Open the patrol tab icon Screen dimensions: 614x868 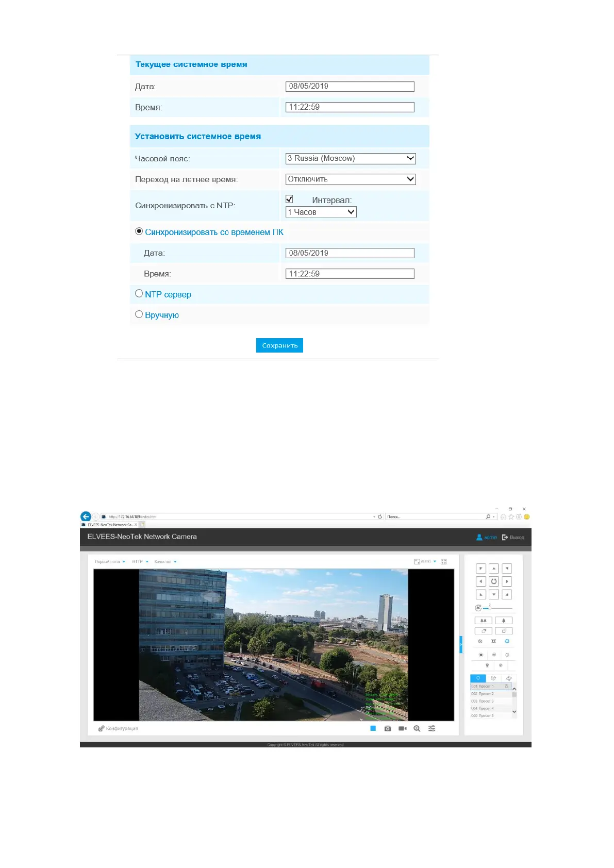(x=493, y=678)
